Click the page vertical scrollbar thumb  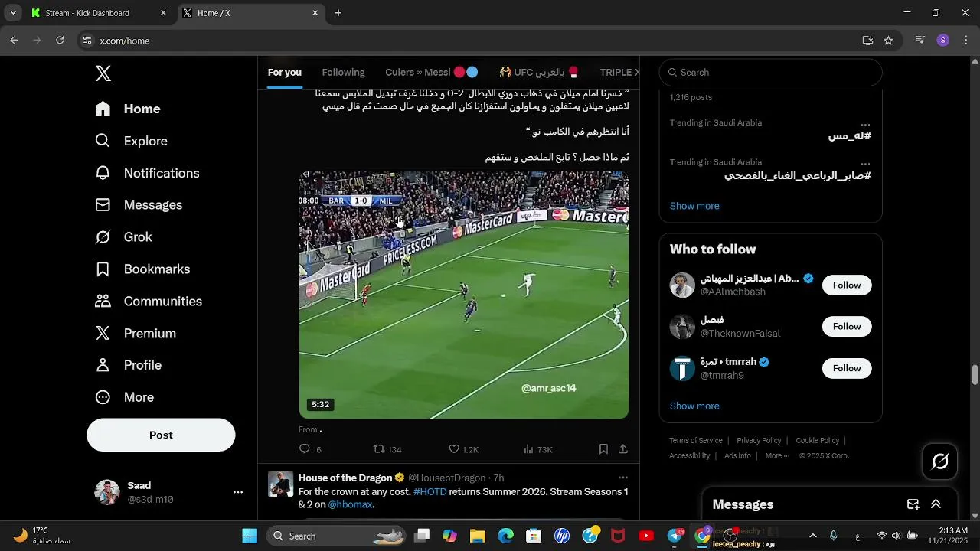975,376
